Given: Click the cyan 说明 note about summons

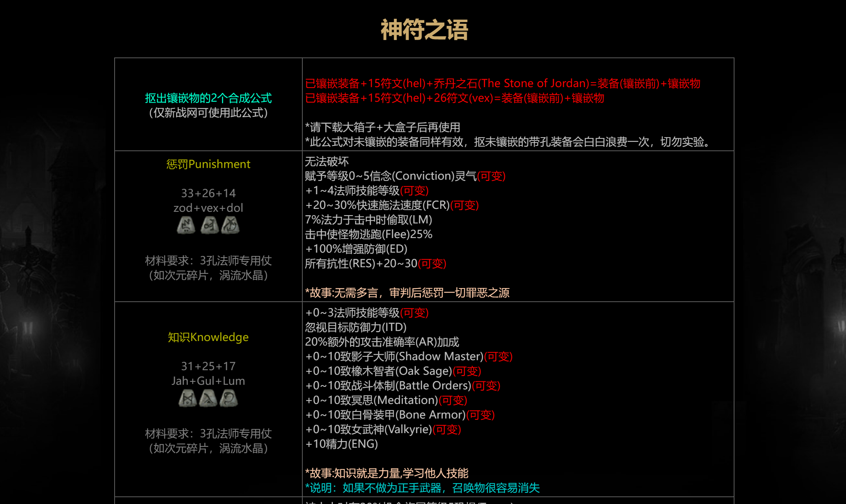Looking at the screenshot, I should (x=422, y=488).
